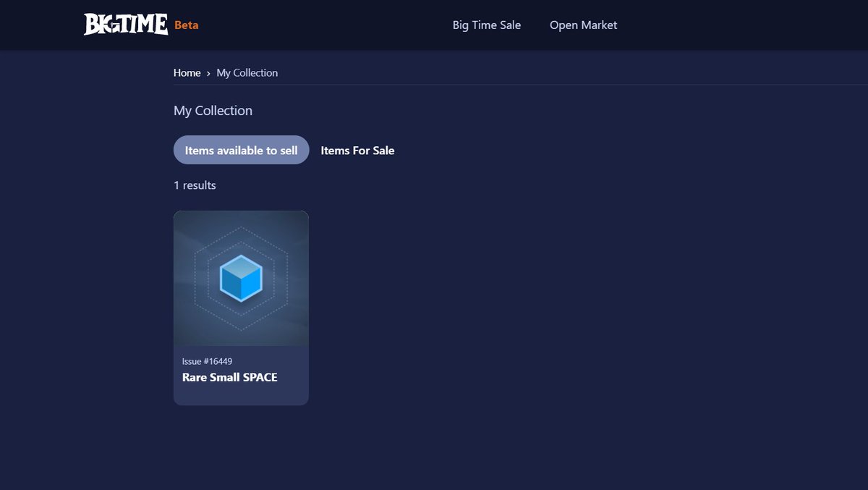Open the Big Time Sale page

tap(487, 25)
